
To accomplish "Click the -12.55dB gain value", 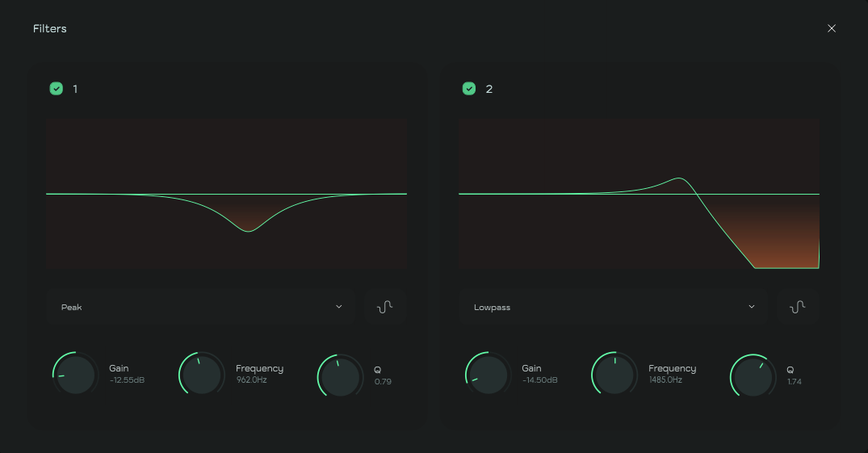I will [127, 380].
